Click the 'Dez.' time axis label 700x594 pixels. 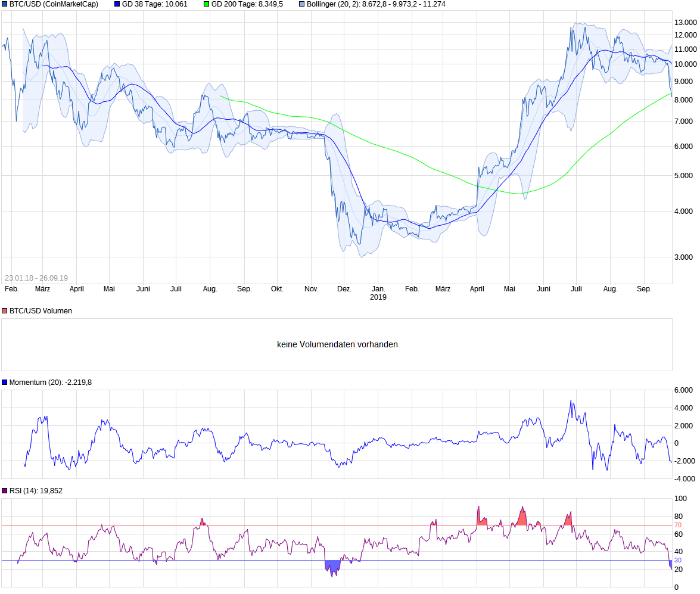tap(344, 289)
